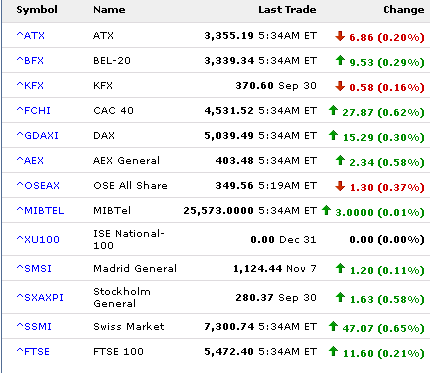Image resolution: width=430 pixels, height=373 pixels.
Task: Select the ^FTSE ticker link
Action: pyautogui.click(x=33, y=351)
